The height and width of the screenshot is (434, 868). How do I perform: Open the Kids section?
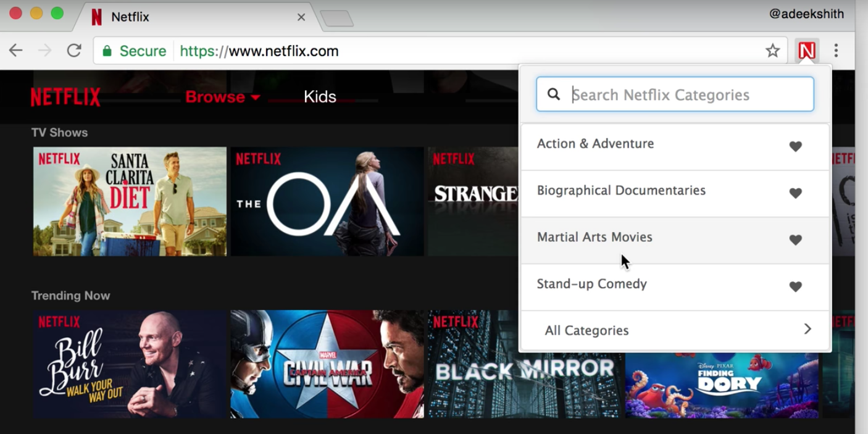320,97
